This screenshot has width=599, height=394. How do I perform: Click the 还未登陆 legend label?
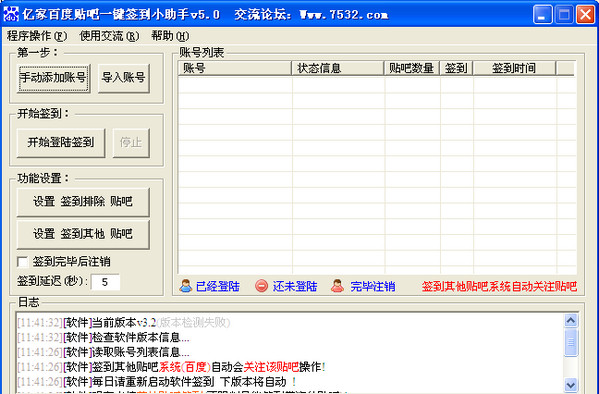295,286
